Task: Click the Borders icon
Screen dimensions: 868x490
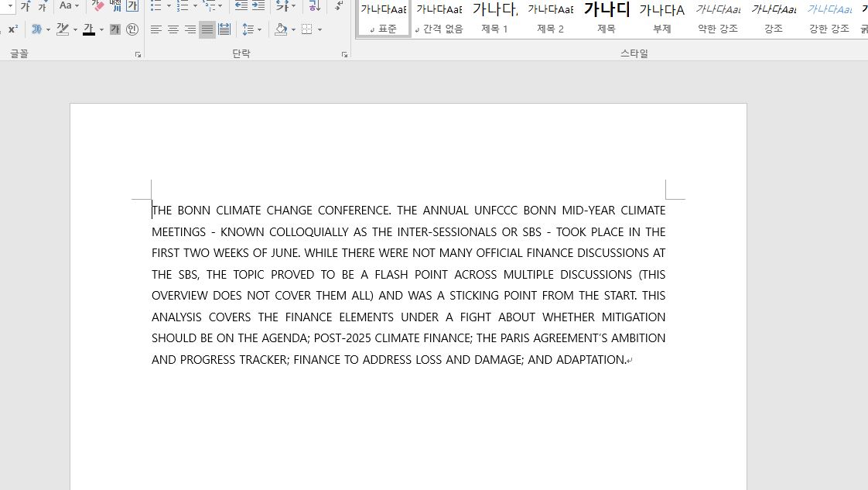Action: tap(306, 29)
